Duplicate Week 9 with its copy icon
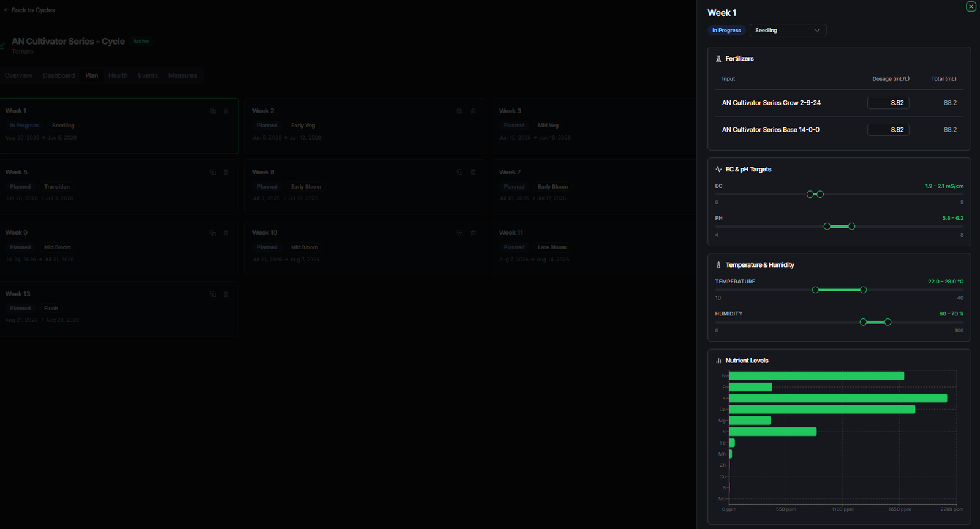Image resolution: width=980 pixels, height=529 pixels. [213, 233]
